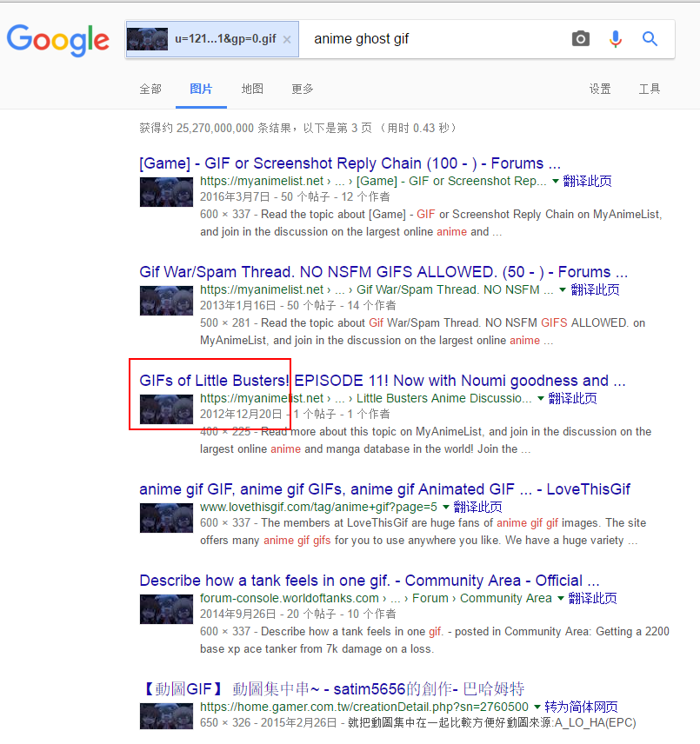Expand dropdown arrow beside lovethisgif.com URL
Image resolution: width=700 pixels, height=744 pixels.
(445, 508)
